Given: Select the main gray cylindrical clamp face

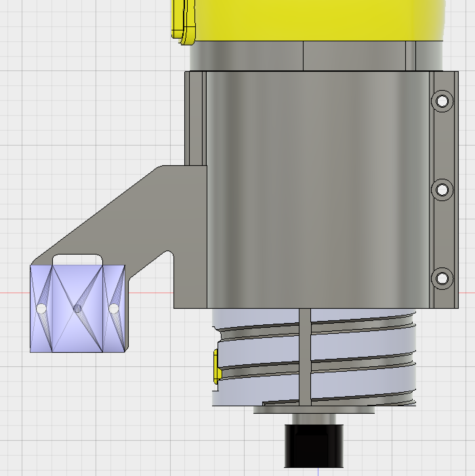Looking at the screenshot, I should click(x=318, y=190).
